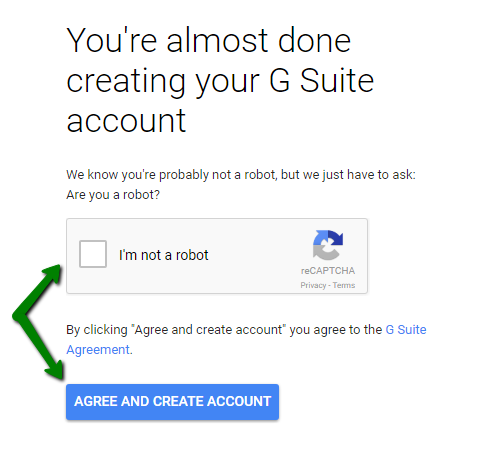Click the reCAPTCHA circular arrows logo

[328, 245]
